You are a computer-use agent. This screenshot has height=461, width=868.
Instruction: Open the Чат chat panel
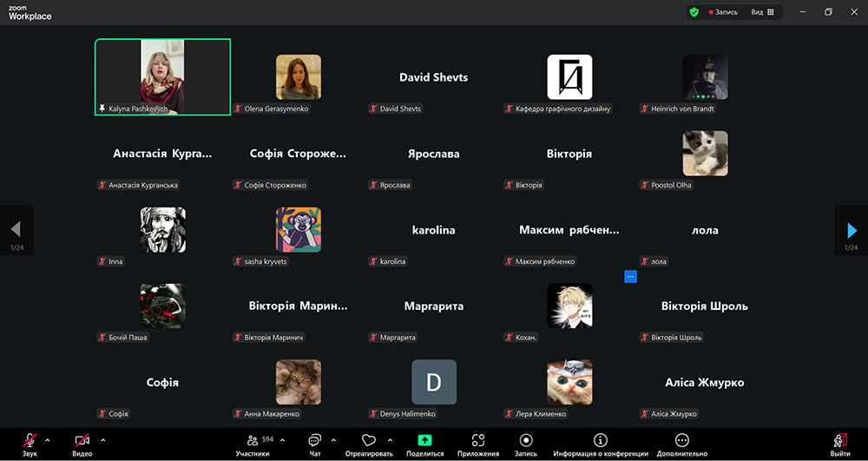[314, 441]
